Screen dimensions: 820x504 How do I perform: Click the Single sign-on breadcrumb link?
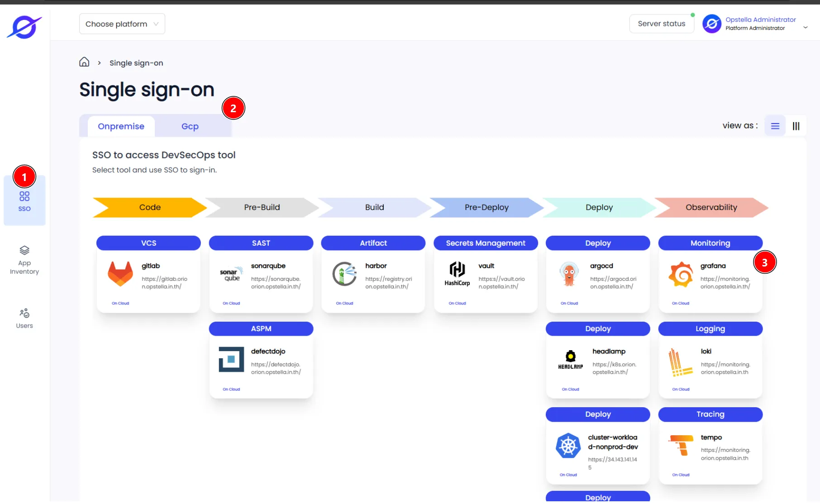[136, 63]
